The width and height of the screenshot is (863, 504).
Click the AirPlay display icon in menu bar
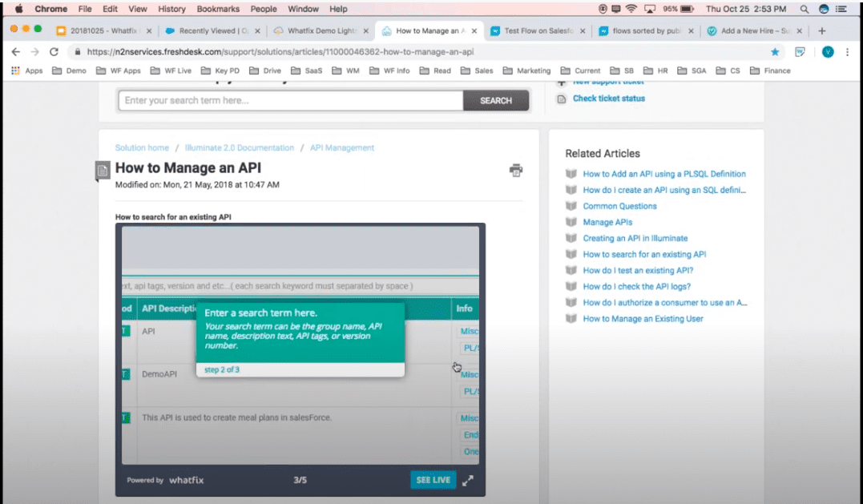pyautogui.click(x=649, y=9)
